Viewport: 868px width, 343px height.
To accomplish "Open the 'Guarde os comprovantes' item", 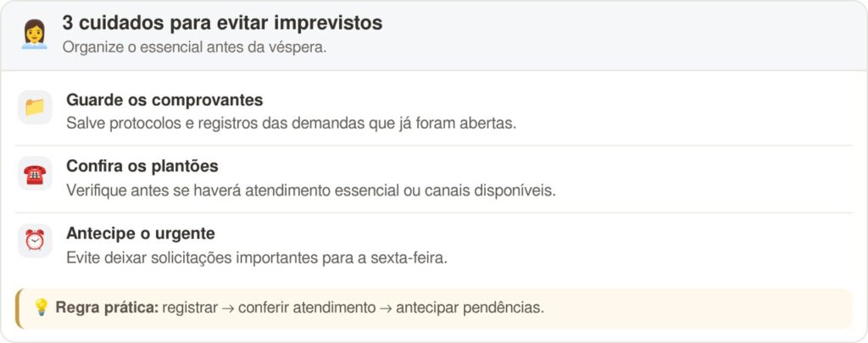I will tap(434, 113).
